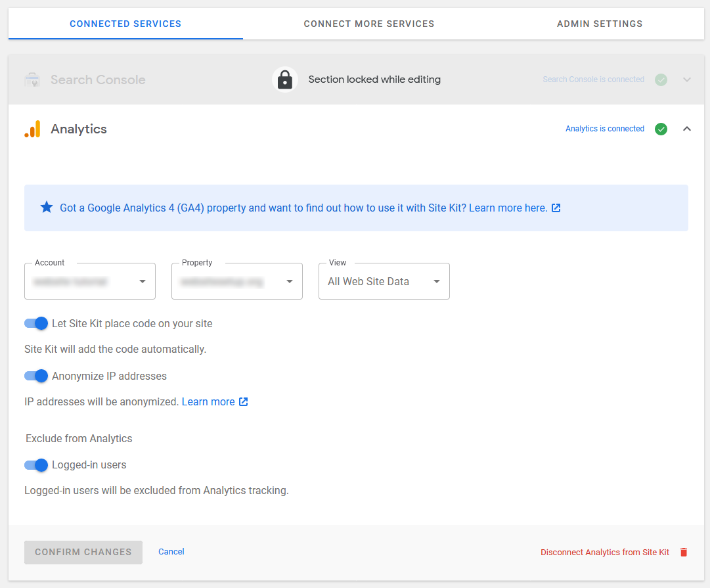Click the star icon in the GA4 banner
This screenshot has height=588, width=710.
46,207
